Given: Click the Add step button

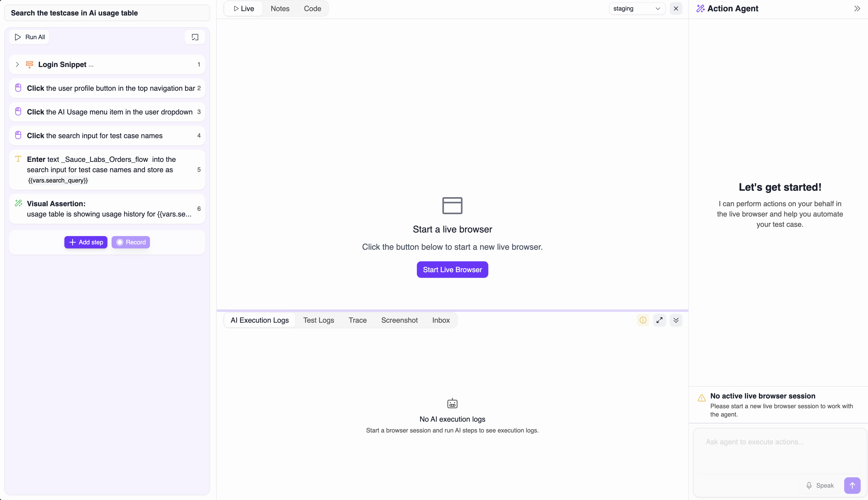Looking at the screenshot, I should (86, 242).
